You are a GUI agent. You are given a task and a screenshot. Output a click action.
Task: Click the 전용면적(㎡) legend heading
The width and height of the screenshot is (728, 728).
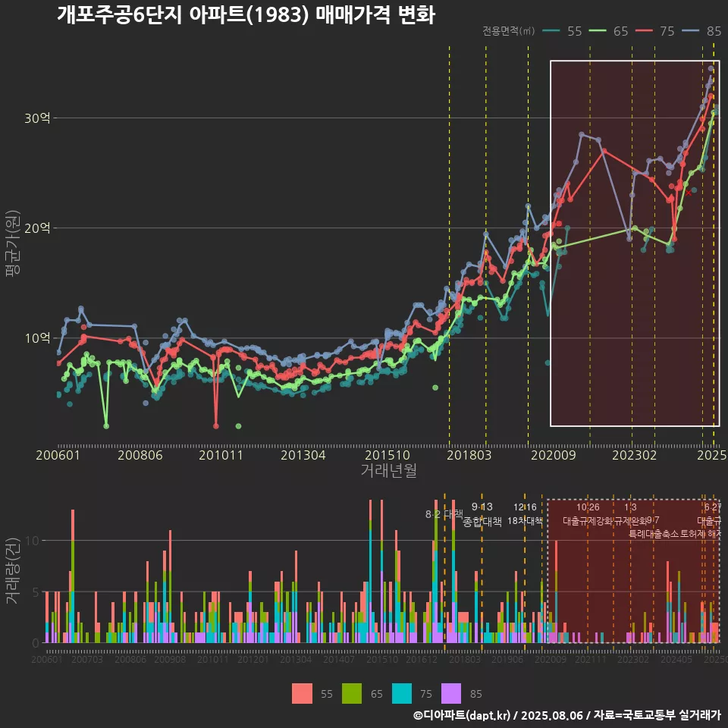(508, 31)
